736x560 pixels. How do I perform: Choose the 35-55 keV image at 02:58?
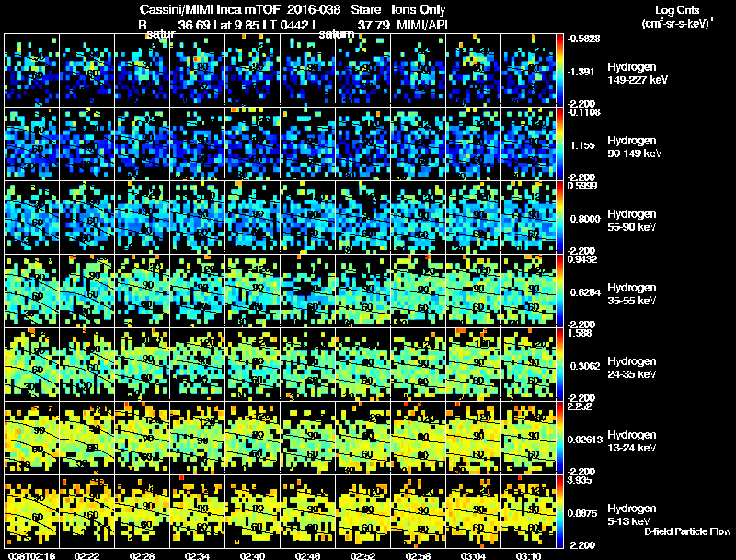tap(419, 291)
